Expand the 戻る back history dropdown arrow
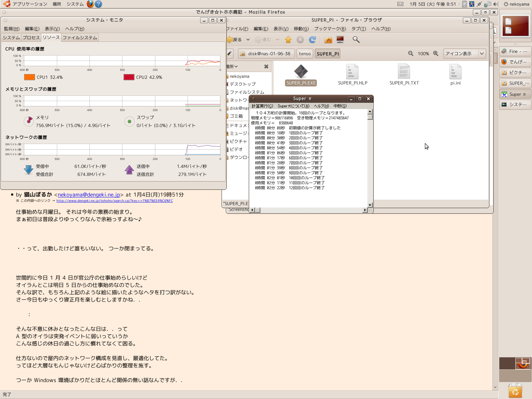The height and width of the screenshot is (399, 532). pos(248,40)
